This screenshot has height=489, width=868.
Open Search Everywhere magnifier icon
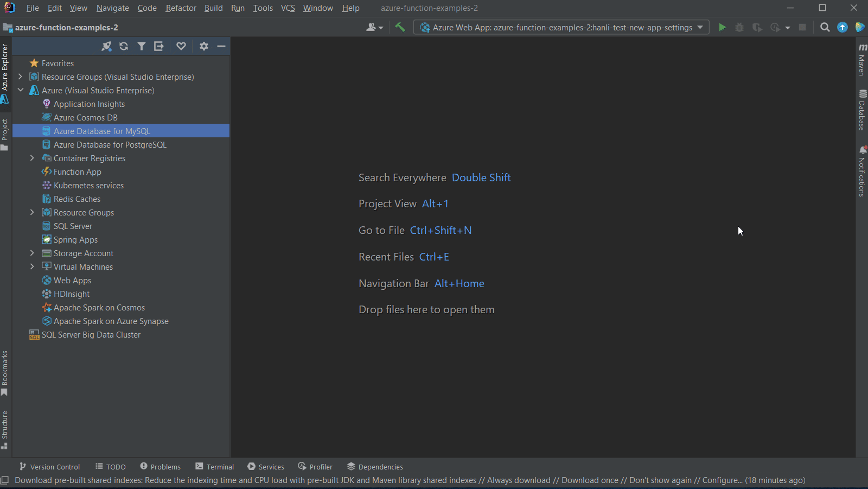click(825, 27)
